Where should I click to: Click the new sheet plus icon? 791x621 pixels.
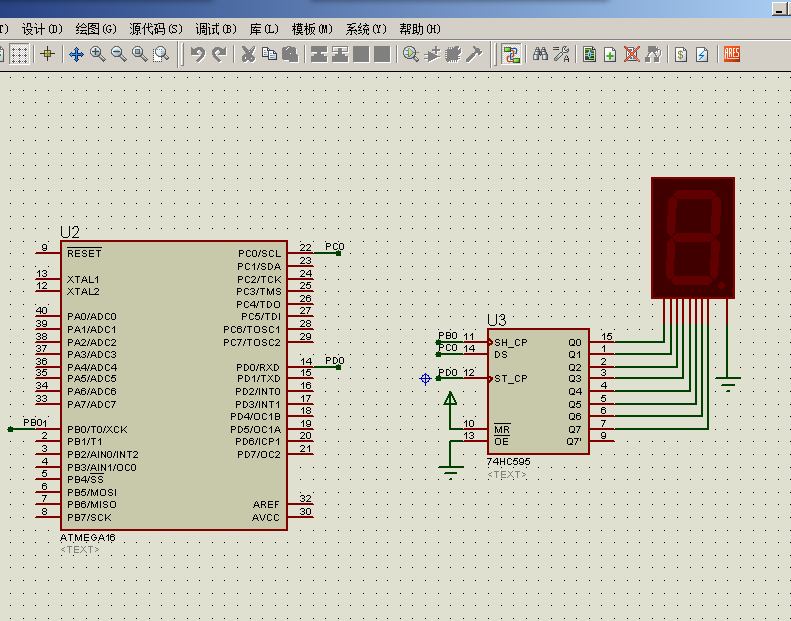coord(610,54)
